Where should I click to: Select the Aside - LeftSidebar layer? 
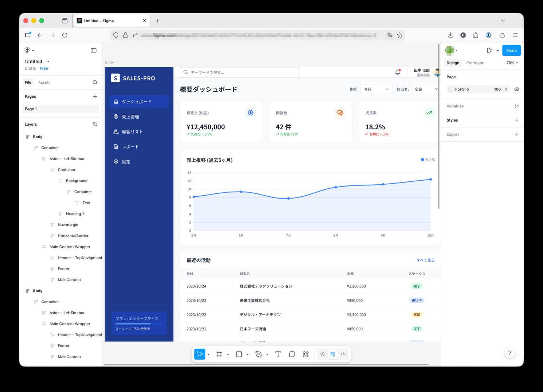click(x=67, y=159)
